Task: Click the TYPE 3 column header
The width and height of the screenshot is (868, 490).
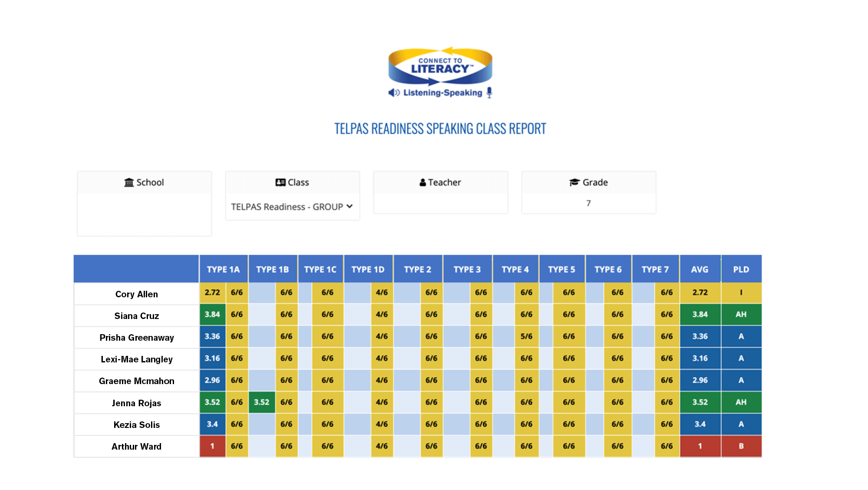Action: click(x=467, y=269)
